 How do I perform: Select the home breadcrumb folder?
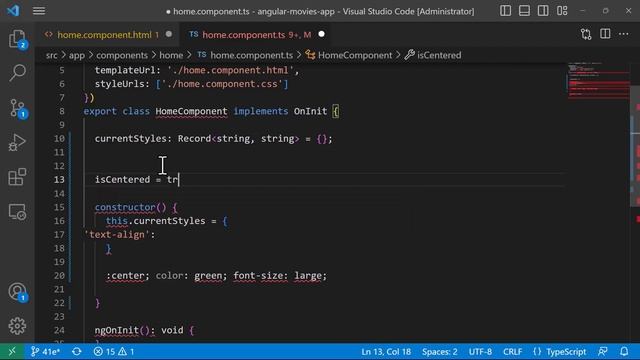point(171,55)
